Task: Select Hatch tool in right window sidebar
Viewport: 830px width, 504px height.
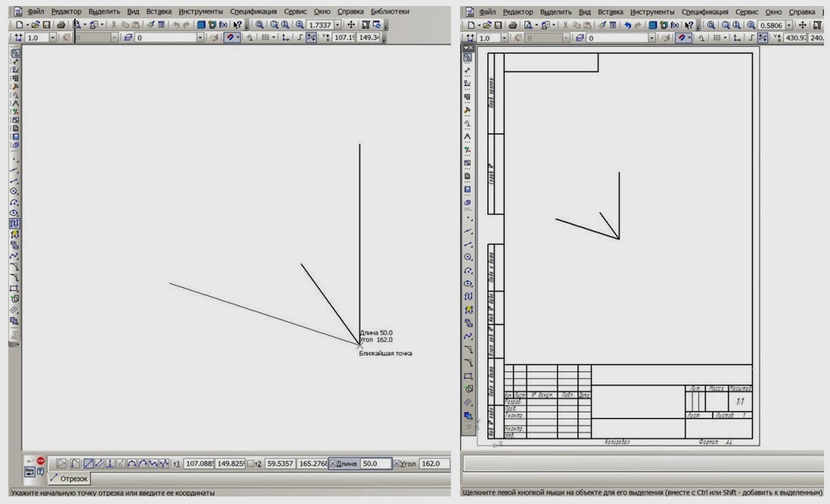Action: 468,403
